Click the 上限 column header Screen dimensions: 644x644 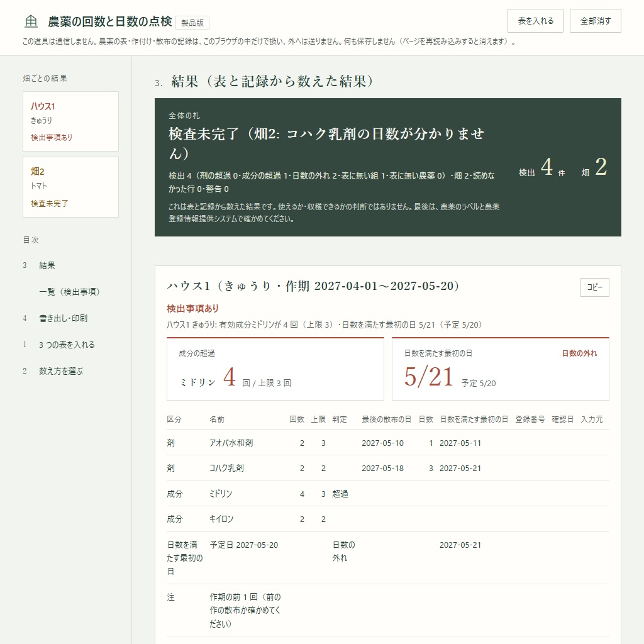pyautogui.click(x=318, y=419)
